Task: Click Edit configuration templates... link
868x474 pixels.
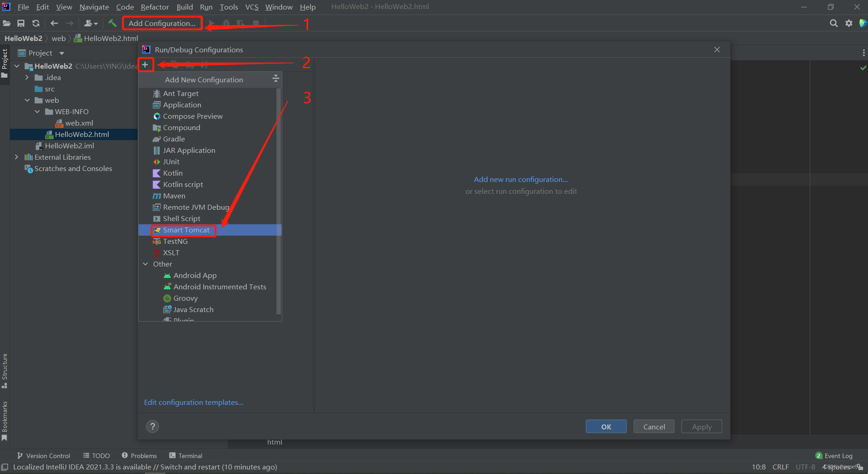Action: [194, 402]
